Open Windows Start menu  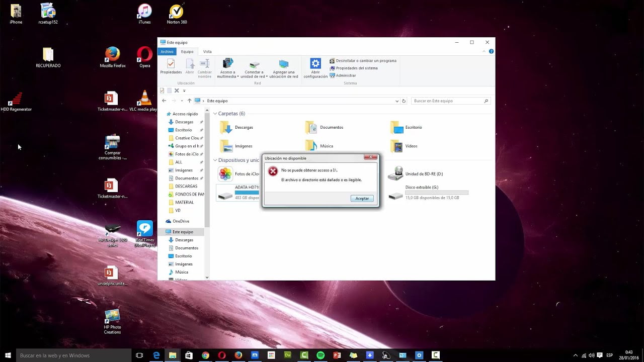[8, 355]
